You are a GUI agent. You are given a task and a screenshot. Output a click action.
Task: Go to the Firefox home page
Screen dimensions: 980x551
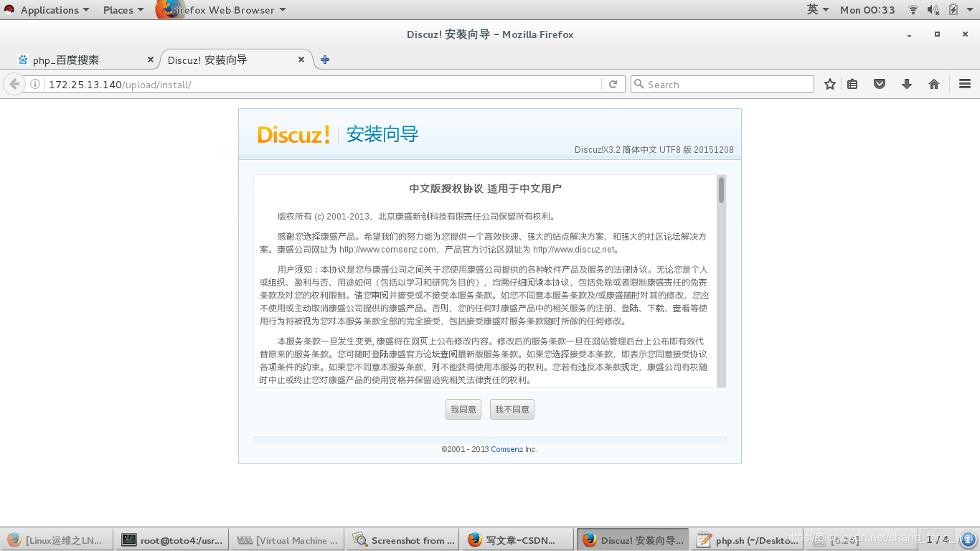[934, 84]
